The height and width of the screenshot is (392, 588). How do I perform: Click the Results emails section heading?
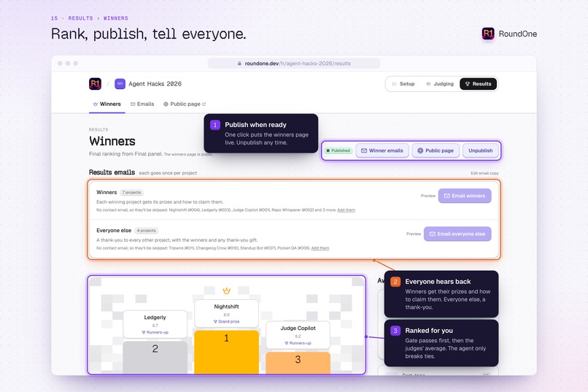pos(112,172)
